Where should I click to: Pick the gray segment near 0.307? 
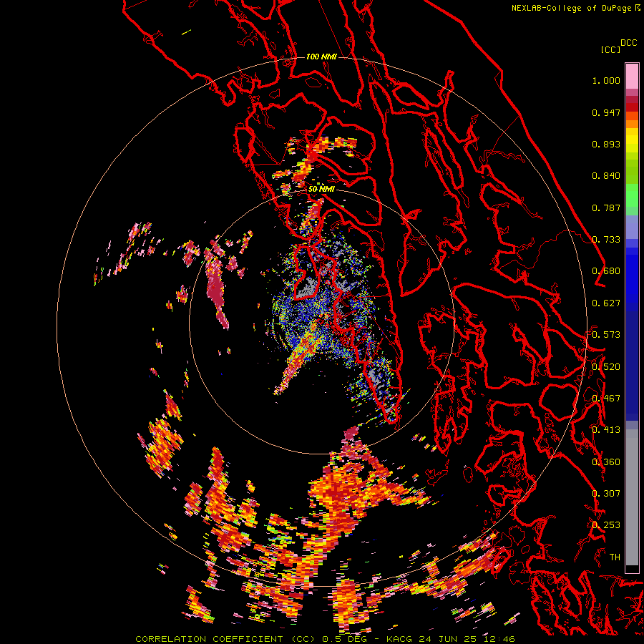(x=632, y=501)
